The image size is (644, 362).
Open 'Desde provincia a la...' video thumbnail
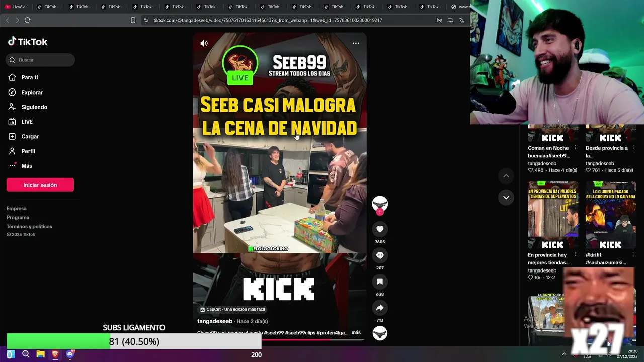click(x=611, y=134)
